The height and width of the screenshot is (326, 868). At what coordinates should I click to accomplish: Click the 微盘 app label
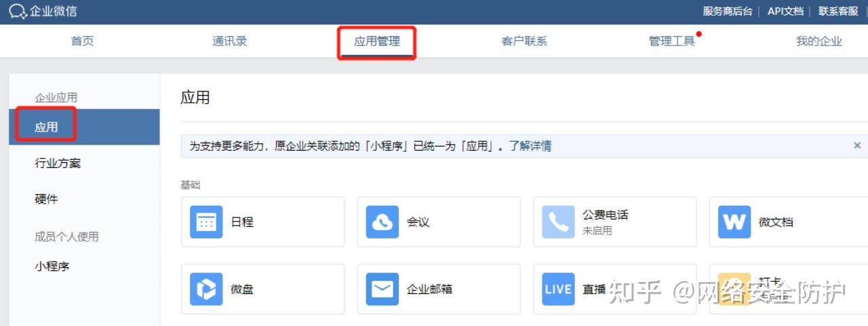[x=242, y=289]
